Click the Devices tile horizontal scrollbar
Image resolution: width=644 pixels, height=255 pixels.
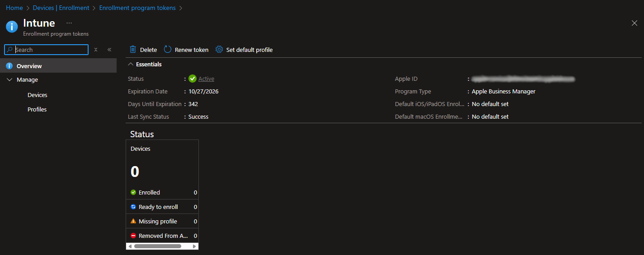[158, 246]
